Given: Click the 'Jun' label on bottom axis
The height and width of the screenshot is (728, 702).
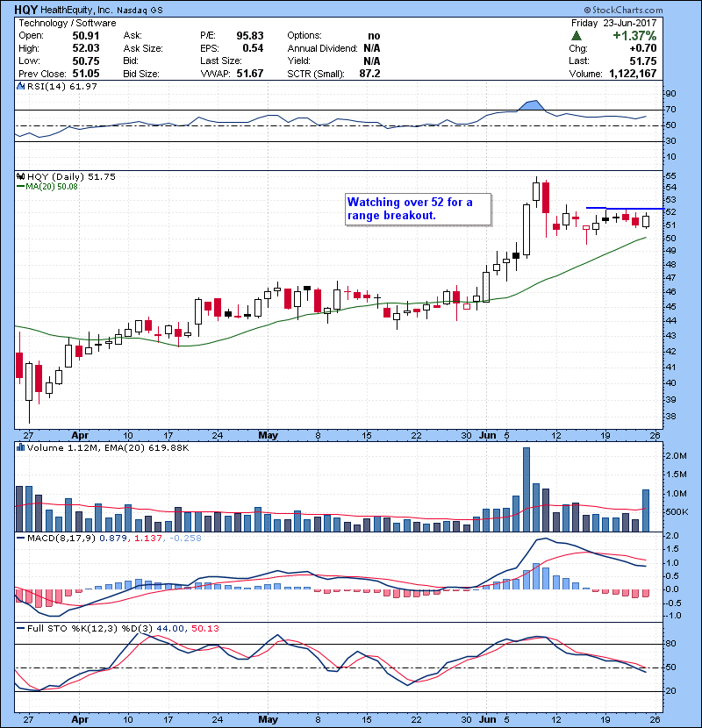Looking at the screenshot, I should pyautogui.click(x=487, y=719).
